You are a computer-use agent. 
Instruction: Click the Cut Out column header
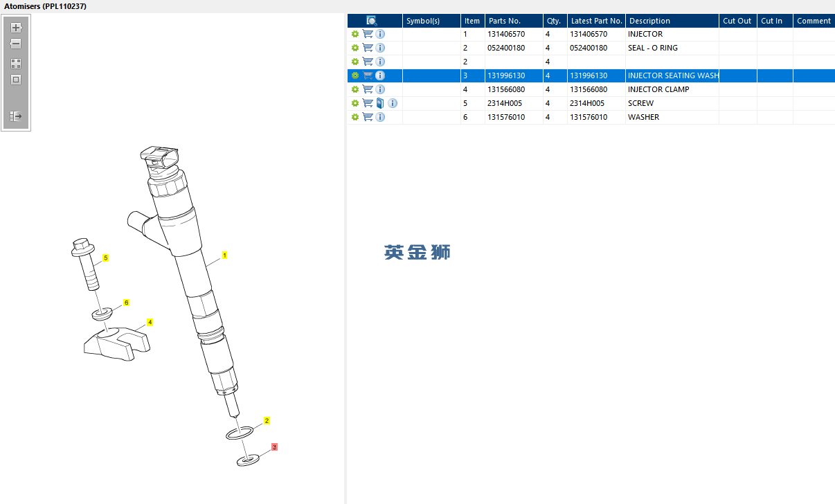point(737,21)
